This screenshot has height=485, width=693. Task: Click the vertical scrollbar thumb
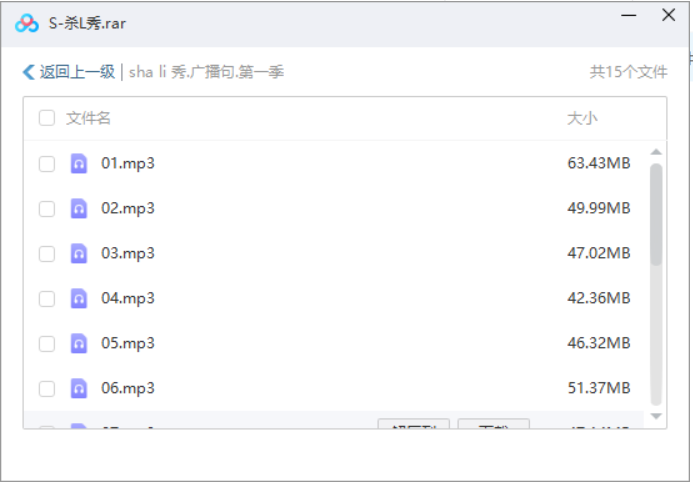(x=656, y=215)
